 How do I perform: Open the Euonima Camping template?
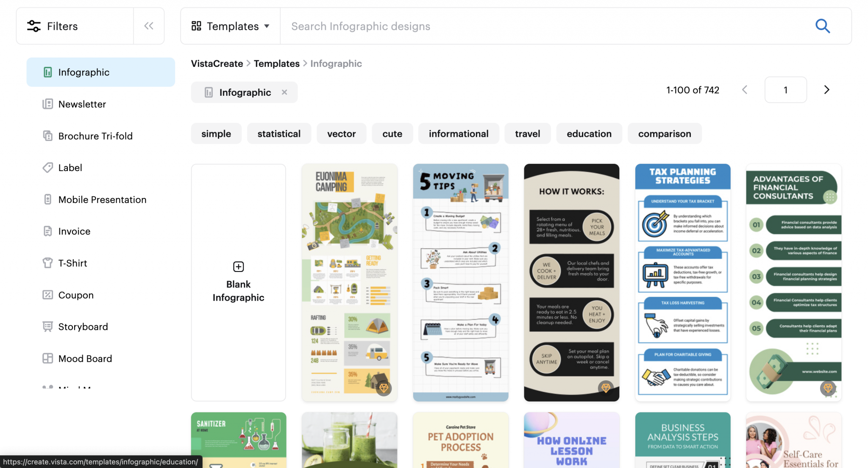click(350, 282)
